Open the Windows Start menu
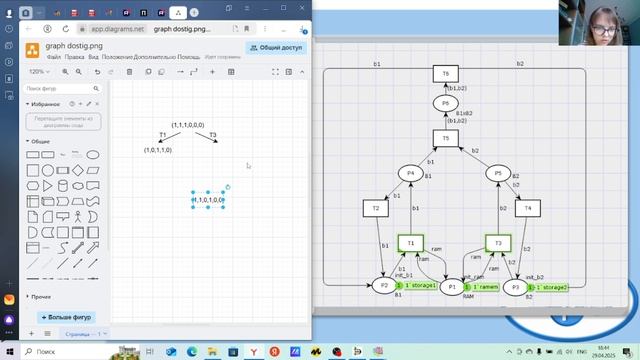This screenshot has width=640, height=360. pyautogui.click(x=10, y=351)
